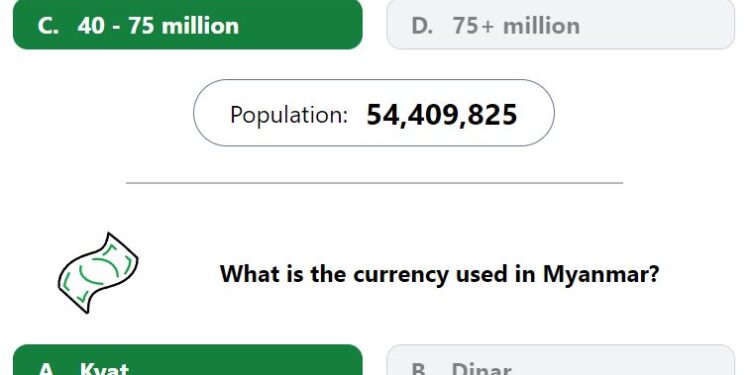Click the Population result box
Image resolution: width=750 pixels, height=375 pixels.
click(x=374, y=113)
